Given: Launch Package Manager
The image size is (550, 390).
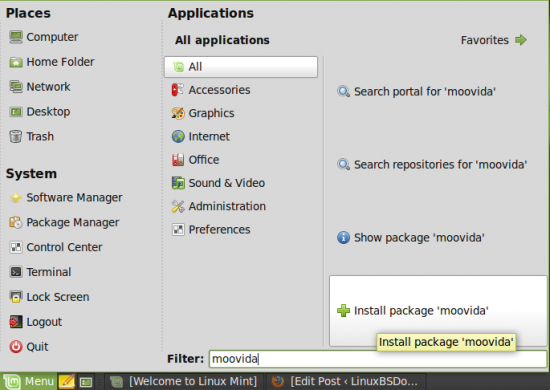Looking at the screenshot, I should click(x=64, y=222).
